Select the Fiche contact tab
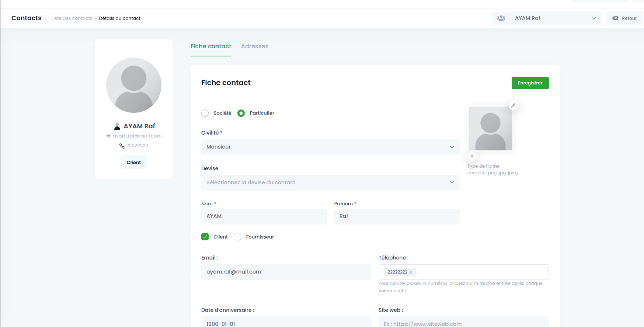This screenshot has height=327, width=644. coord(211,46)
